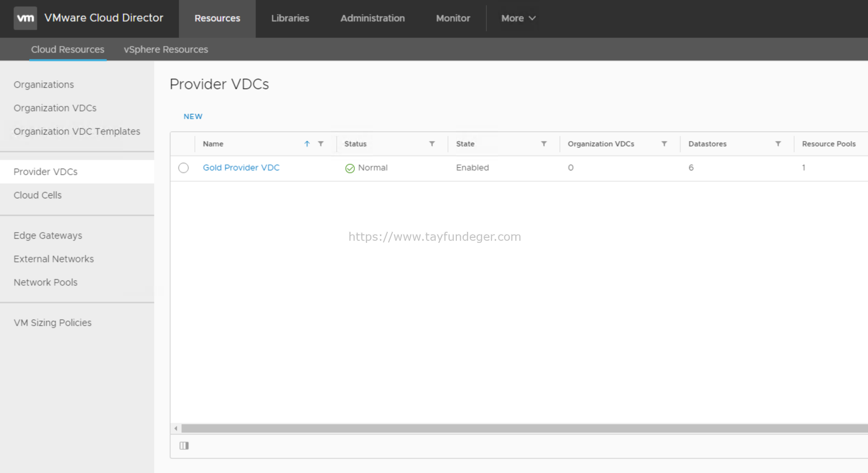The image size is (868, 473).
Task: Click the column show/hide icon below the grid
Action: click(184, 446)
